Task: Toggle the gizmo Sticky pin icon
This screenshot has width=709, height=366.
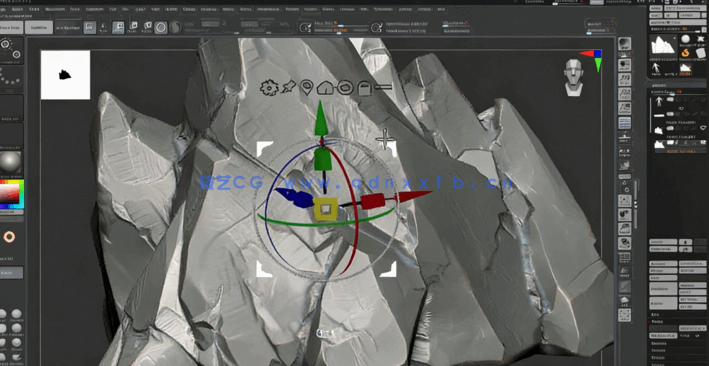Action: [288, 87]
